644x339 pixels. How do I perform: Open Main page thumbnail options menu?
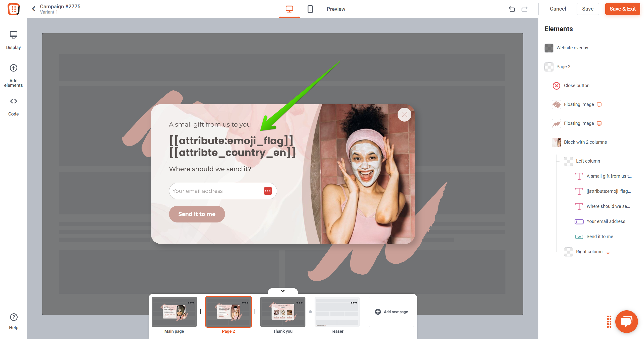coord(191,303)
